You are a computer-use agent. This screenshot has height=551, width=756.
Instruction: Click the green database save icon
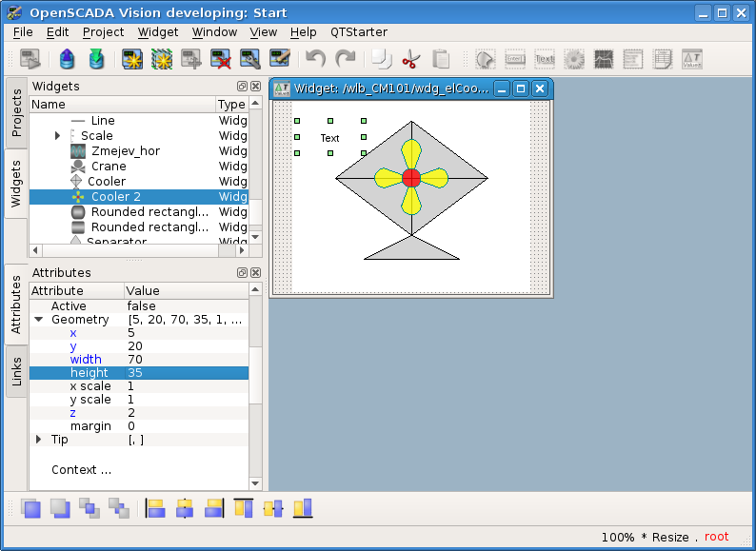point(96,59)
